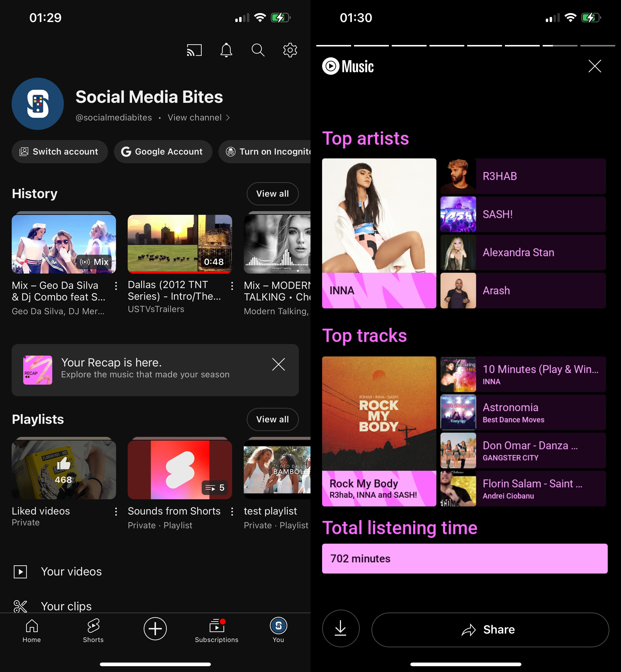Screen dimensions: 621x672
Task: Go to Subscriptions tab
Action: [x=217, y=631]
